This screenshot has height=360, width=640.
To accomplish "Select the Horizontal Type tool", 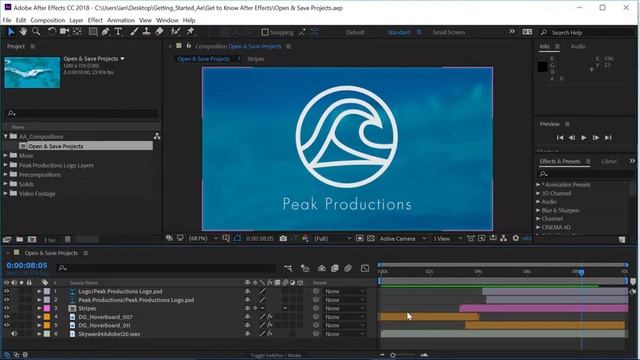I will pos(118,31).
